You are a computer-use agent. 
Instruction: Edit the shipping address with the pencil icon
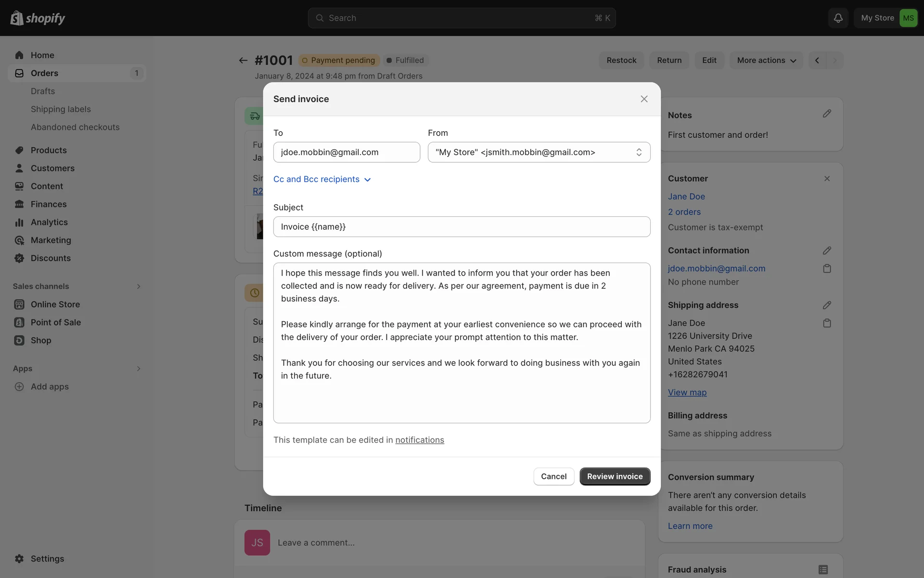click(827, 305)
